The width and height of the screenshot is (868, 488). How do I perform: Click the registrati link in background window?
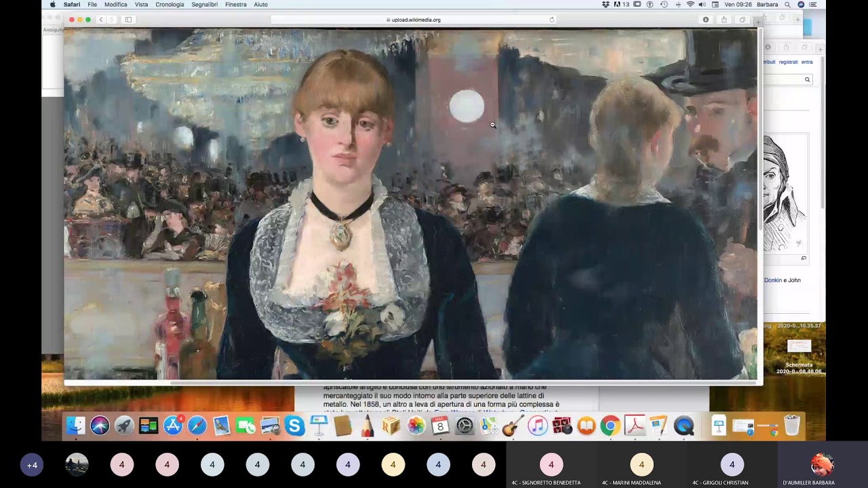pos(788,62)
